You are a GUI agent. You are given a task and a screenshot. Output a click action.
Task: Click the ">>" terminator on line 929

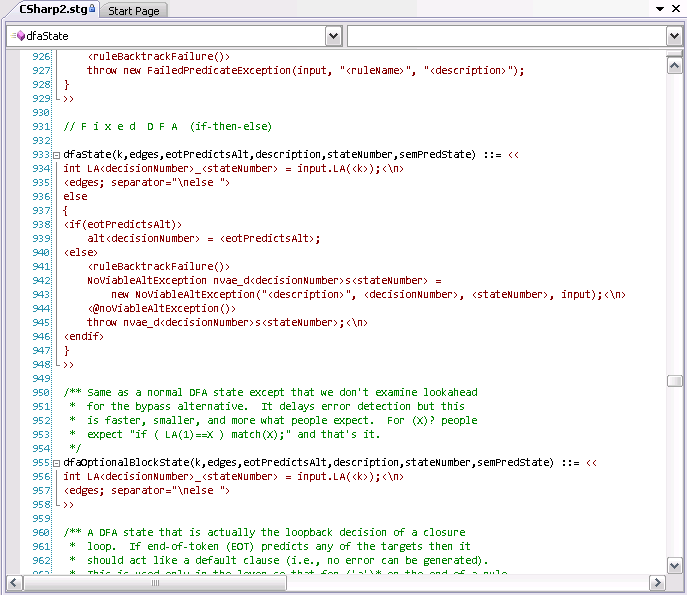point(68,99)
